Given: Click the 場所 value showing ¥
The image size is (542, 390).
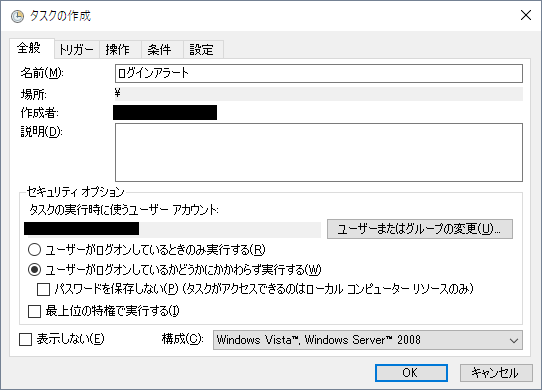Looking at the screenshot, I should coord(319,93).
